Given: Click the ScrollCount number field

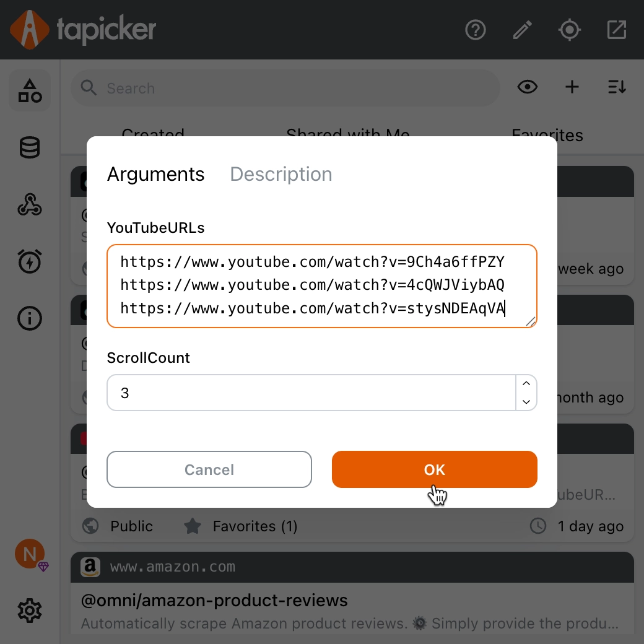Looking at the screenshot, I should coord(311,393).
